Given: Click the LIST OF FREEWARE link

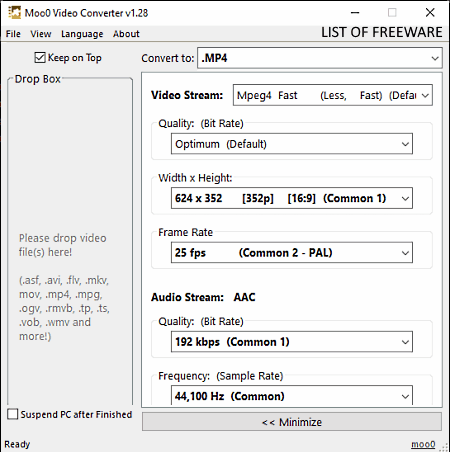Looking at the screenshot, I should click(382, 32).
